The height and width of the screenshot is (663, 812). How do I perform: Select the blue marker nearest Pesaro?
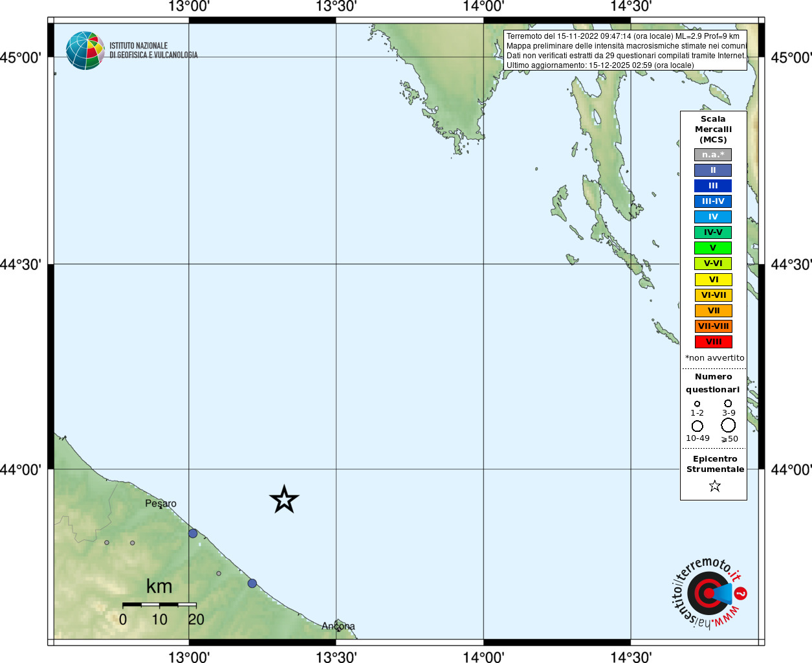click(193, 534)
